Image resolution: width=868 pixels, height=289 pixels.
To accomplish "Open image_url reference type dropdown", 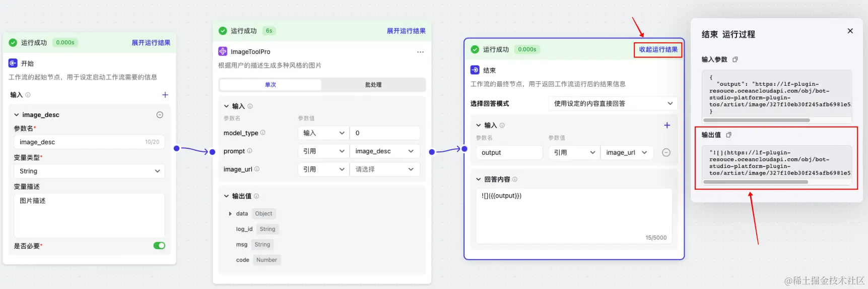I will click(x=323, y=169).
